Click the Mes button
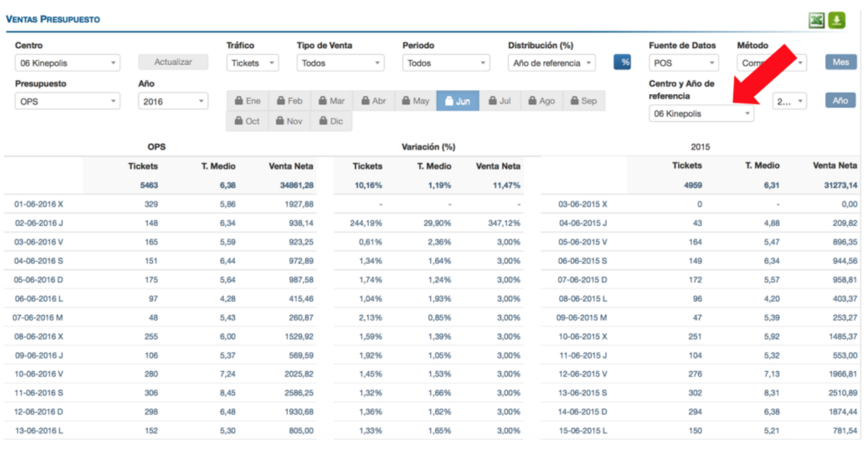The height and width of the screenshot is (453, 868). click(x=840, y=62)
